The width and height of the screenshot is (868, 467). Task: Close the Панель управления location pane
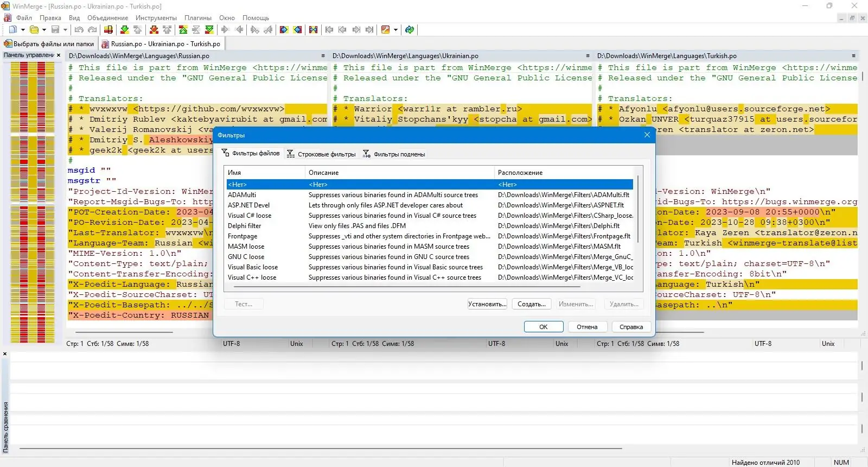59,55
